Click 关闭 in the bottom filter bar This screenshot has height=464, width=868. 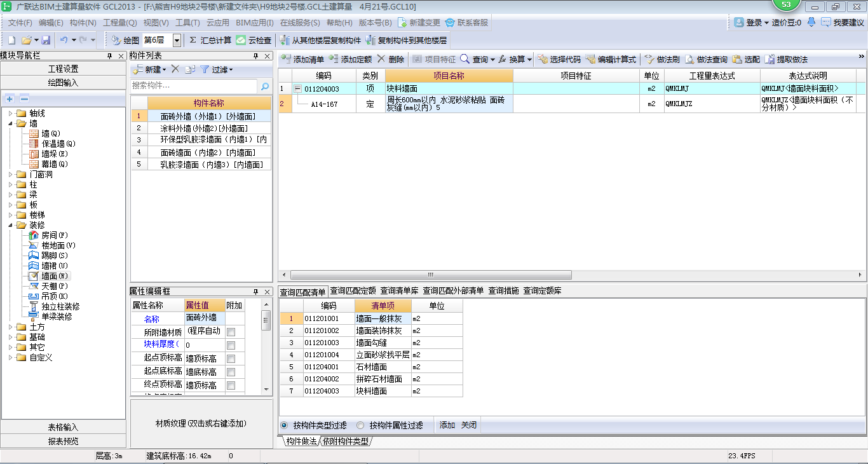click(x=469, y=425)
